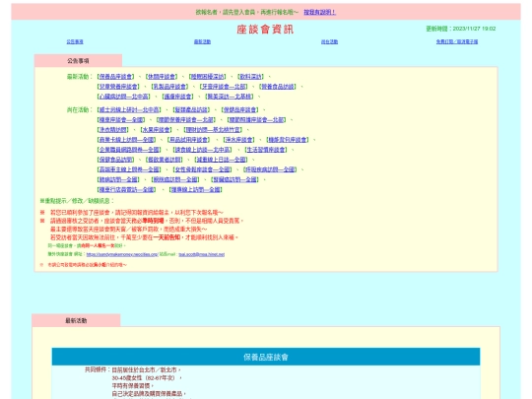Viewport: 532px width, 399px height.
Task: Open the 公告事項 navigation link under the title
Action: pyautogui.click(x=75, y=41)
